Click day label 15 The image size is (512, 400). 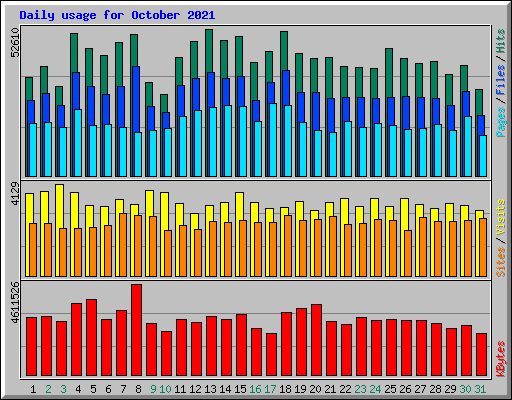tap(240, 389)
